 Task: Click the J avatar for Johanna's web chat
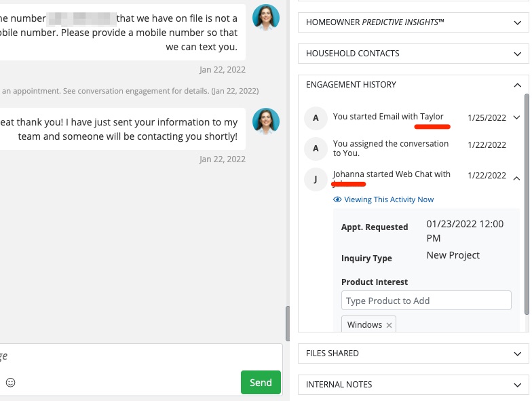point(315,179)
